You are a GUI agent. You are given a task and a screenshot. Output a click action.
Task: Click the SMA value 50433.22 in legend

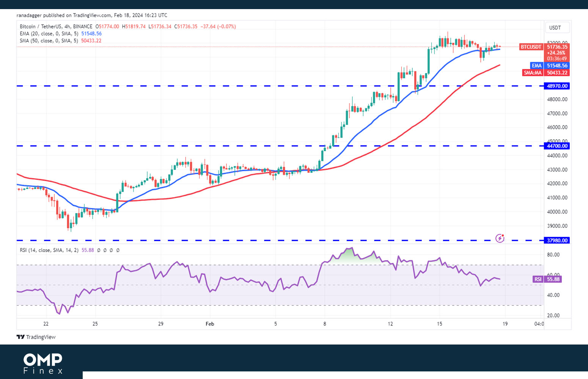pos(91,41)
